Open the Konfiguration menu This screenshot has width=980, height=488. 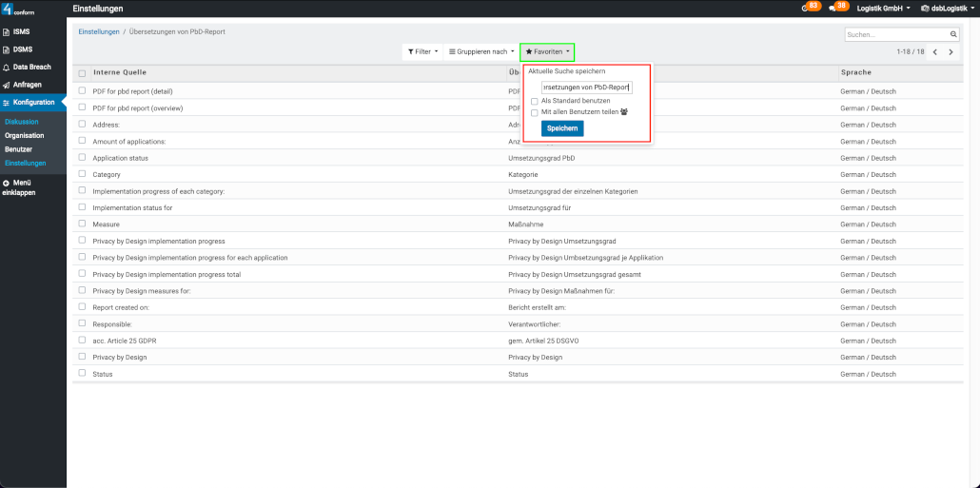(x=33, y=102)
